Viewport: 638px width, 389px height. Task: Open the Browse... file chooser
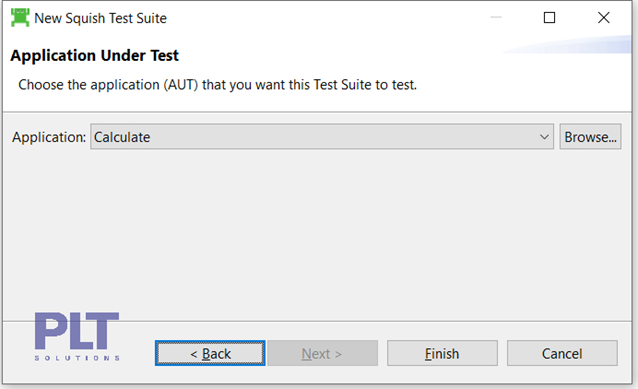(590, 137)
